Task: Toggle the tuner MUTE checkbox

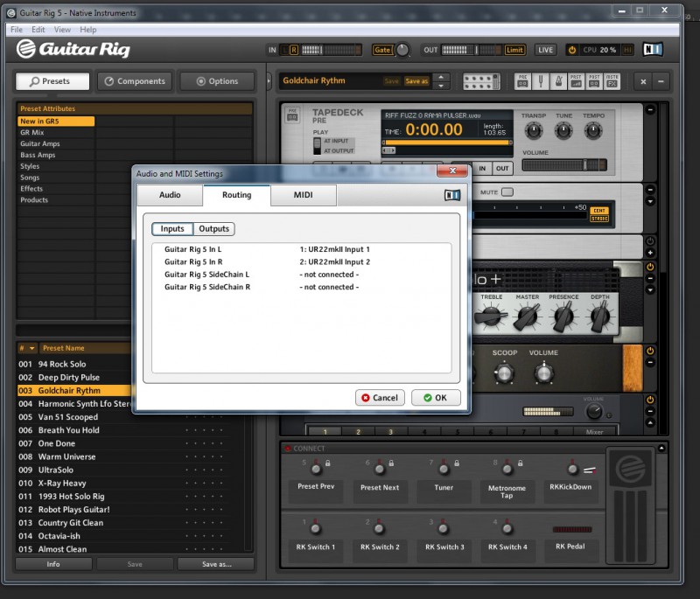Action: click(x=507, y=192)
